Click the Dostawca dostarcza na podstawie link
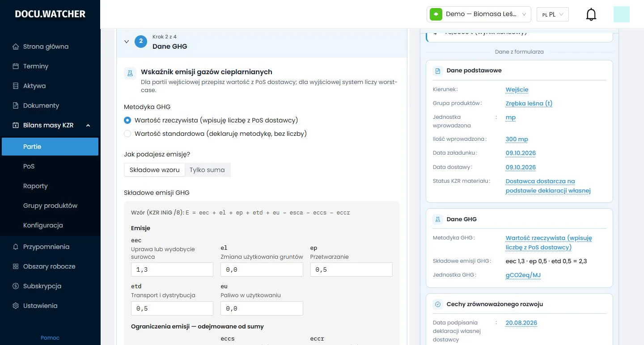This screenshot has height=345, width=644. [x=548, y=186]
